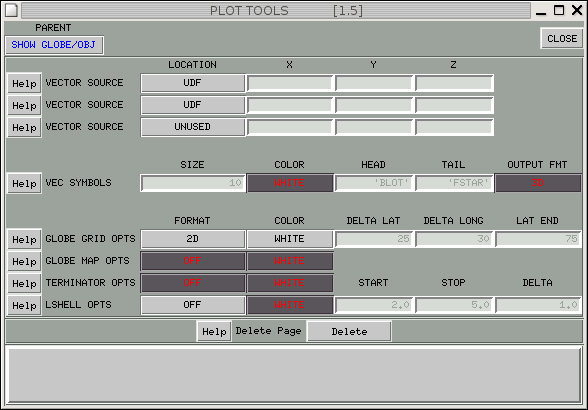Change TERMINATOR OPTS color WHITE
This screenshot has height=410, width=588.
[x=290, y=283]
